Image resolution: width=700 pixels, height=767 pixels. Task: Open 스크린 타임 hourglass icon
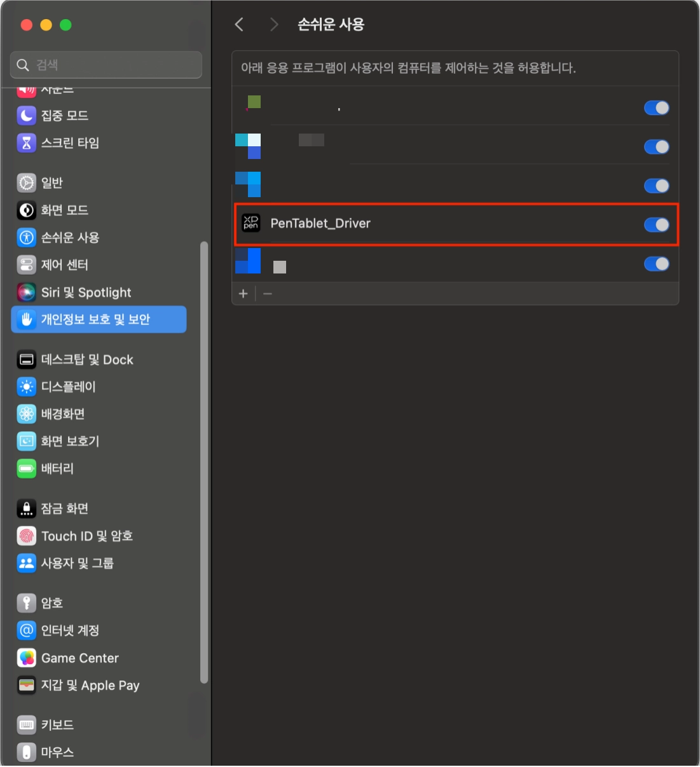coord(26,142)
